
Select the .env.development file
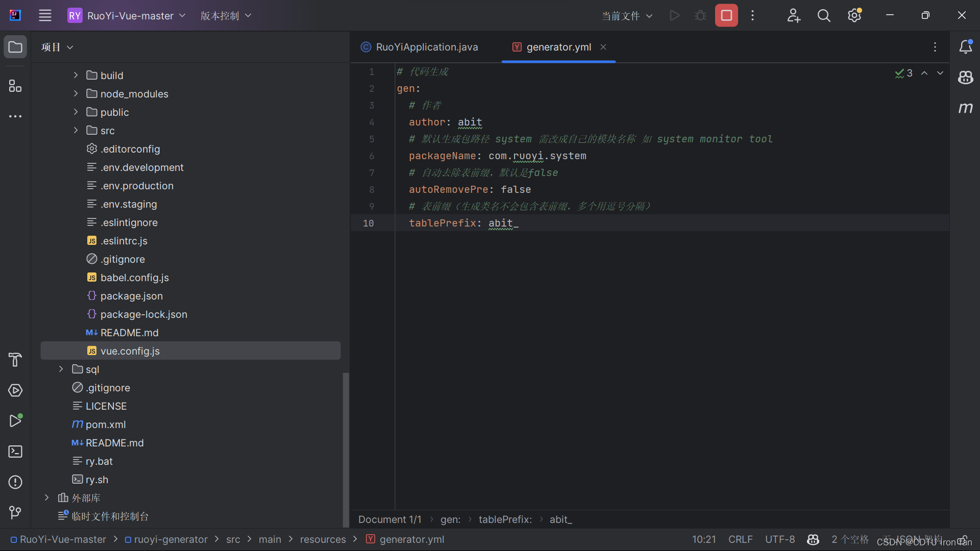142,167
